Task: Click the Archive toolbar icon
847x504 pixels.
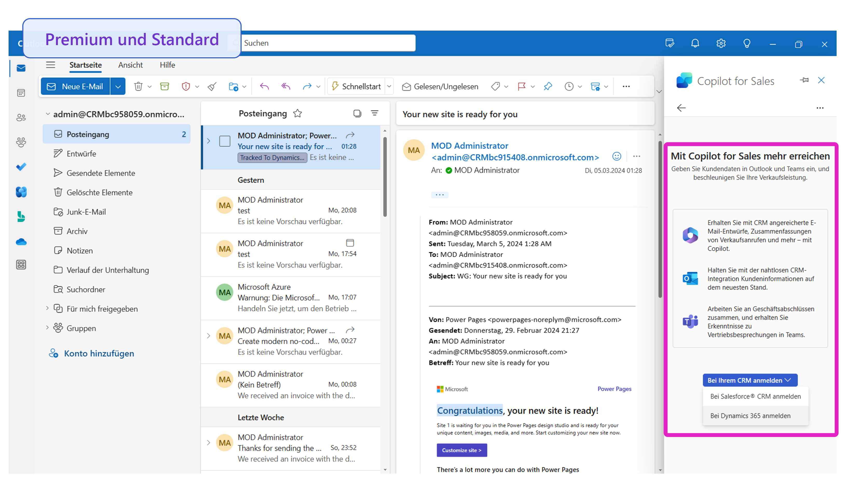Action: pos(165,87)
